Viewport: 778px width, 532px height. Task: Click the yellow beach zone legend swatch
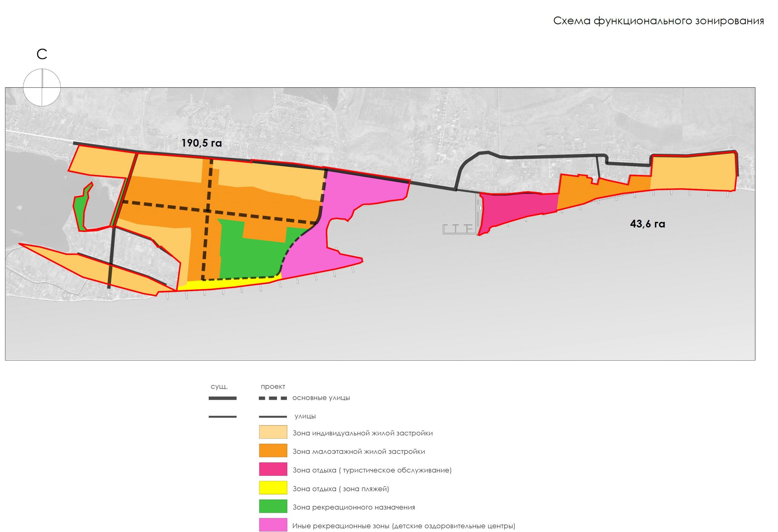273,487
